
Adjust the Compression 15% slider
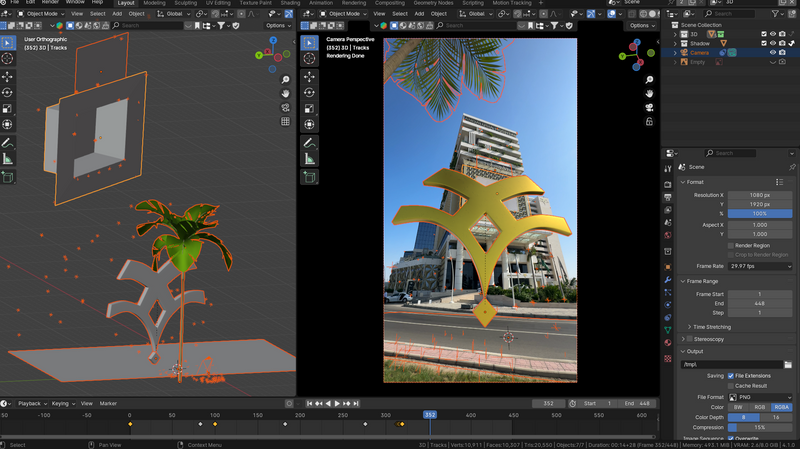tap(760, 427)
